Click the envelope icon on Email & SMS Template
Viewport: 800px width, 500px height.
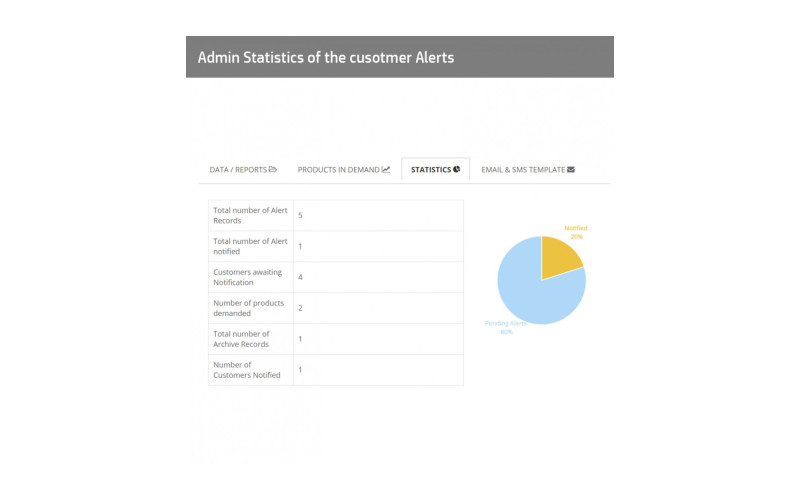[x=571, y=170]
